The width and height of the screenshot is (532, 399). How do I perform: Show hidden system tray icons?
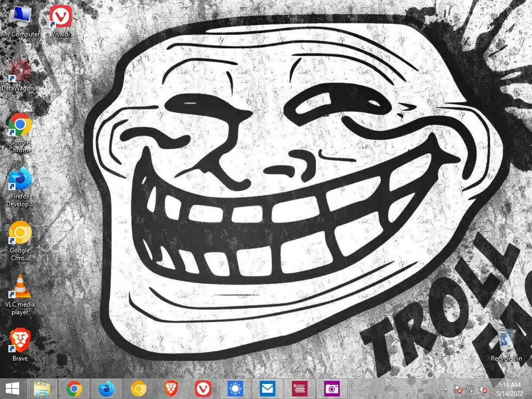pyautogui.click(x=445, y=389)
